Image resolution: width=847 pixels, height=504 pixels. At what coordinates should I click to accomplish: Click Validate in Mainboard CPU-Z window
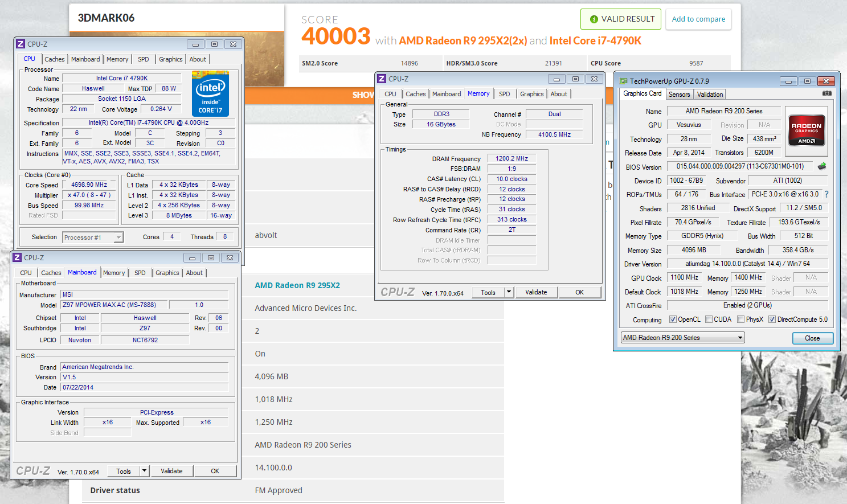point(171,471)
